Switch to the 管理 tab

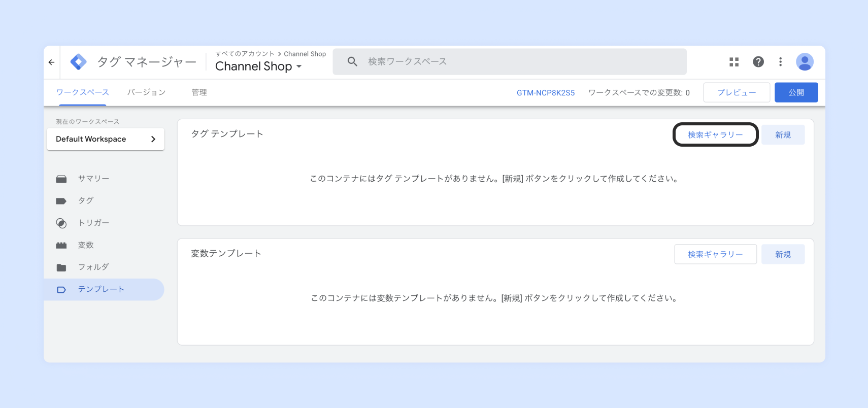point(199,92)
